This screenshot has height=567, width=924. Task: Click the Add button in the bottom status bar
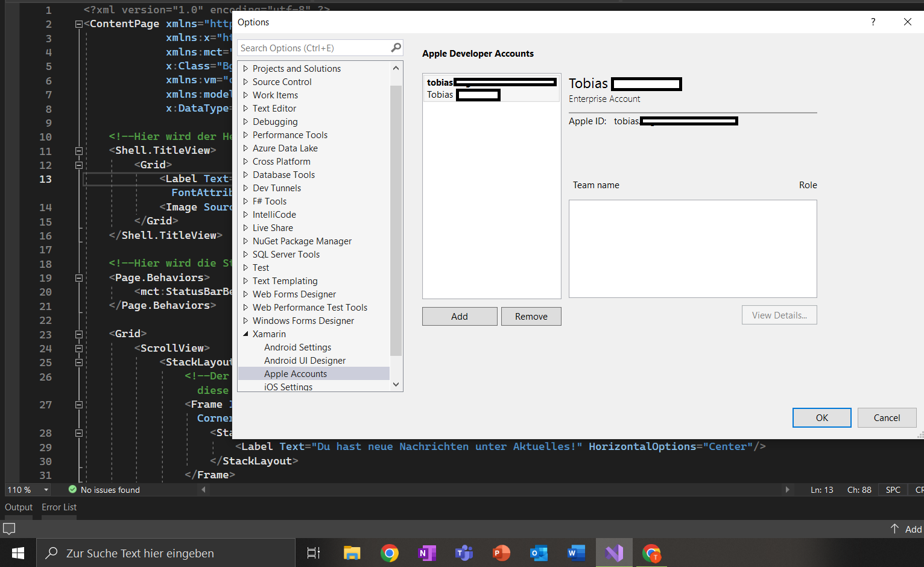pyautogui.click(x=906, y=529)
